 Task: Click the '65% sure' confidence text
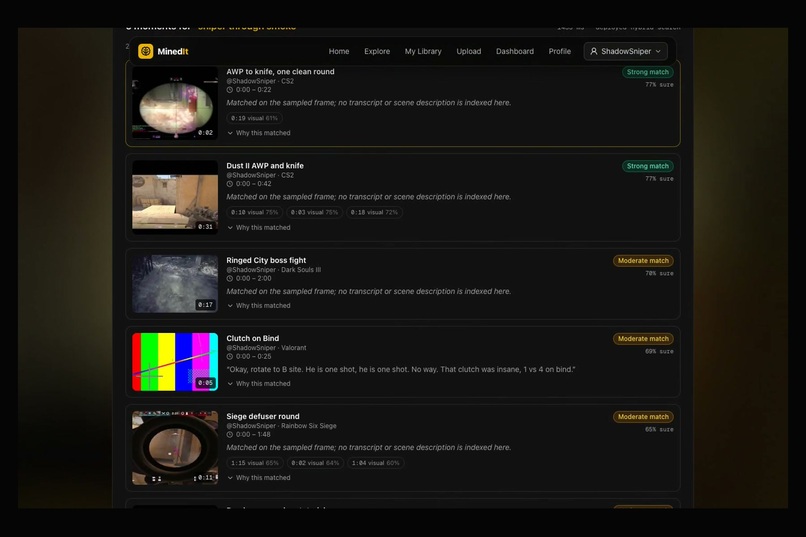point(660,430)
